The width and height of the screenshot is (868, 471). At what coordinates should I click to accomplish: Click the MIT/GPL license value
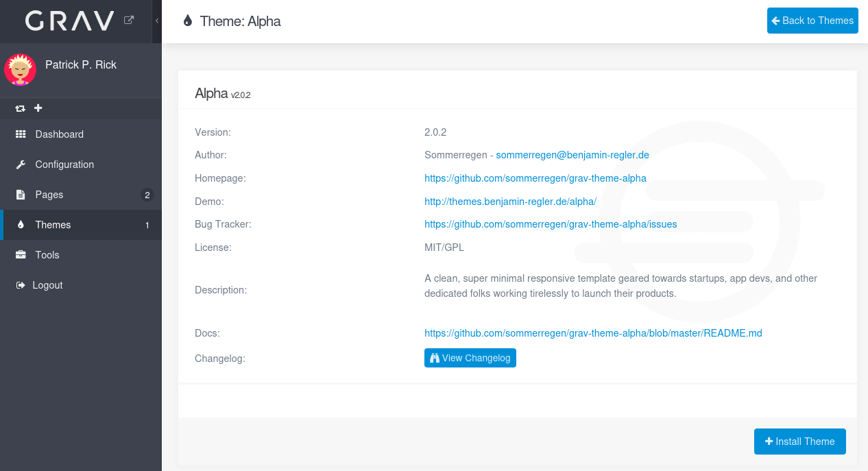click(444, 247)
